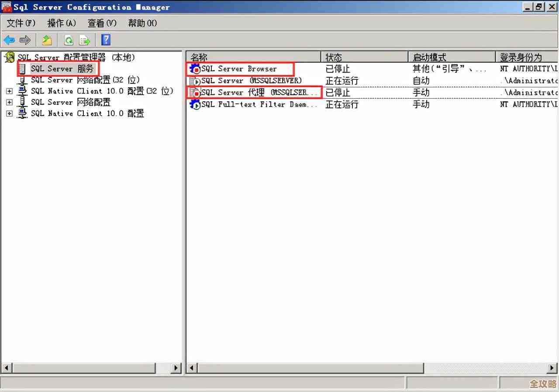559x392 pixels.
Task: Click the forward navigation arrow icon
Action: point(25,40)
